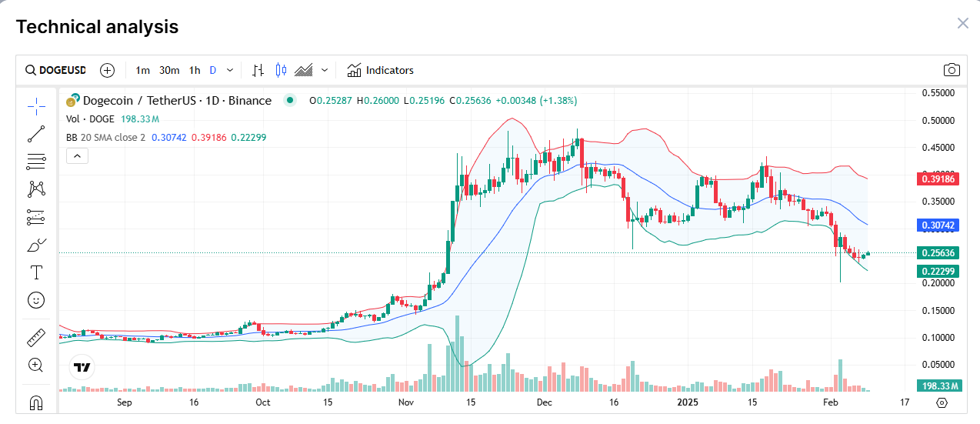The width and height of the screenshot is (980, 424).
Task: Choose the XABCD pattern tool
Action: pos(36,189)
